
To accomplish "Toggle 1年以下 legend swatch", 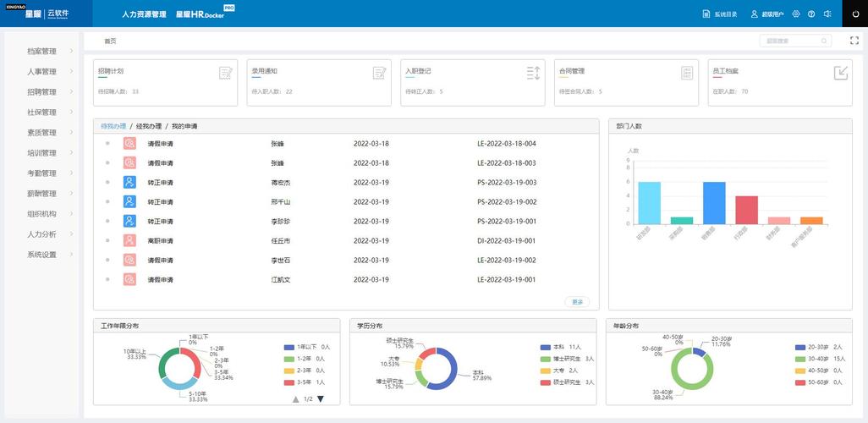I will [x=288, y=347].
